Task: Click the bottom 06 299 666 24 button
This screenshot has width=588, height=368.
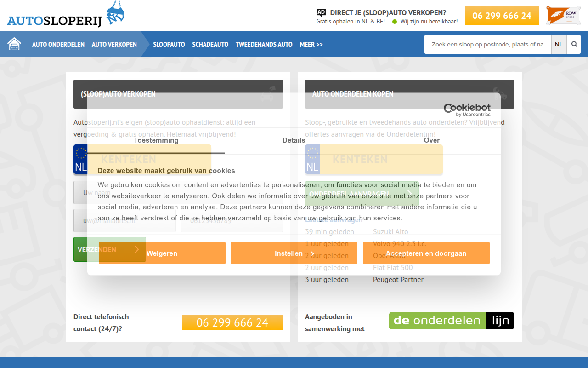Action: (x=232, y=322)
